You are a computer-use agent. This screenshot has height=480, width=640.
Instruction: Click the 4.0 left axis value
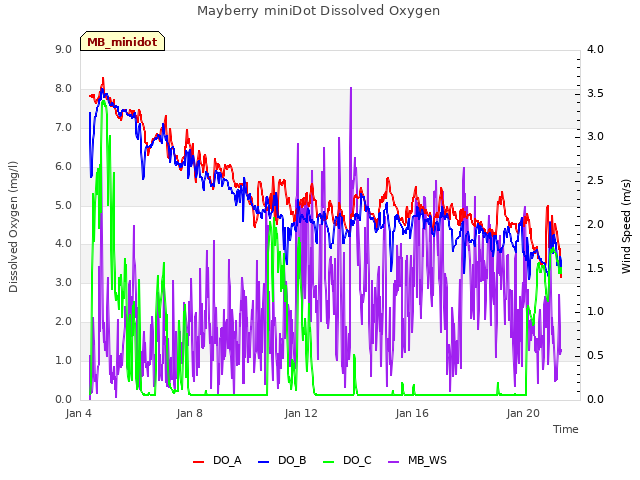(64, 244)
